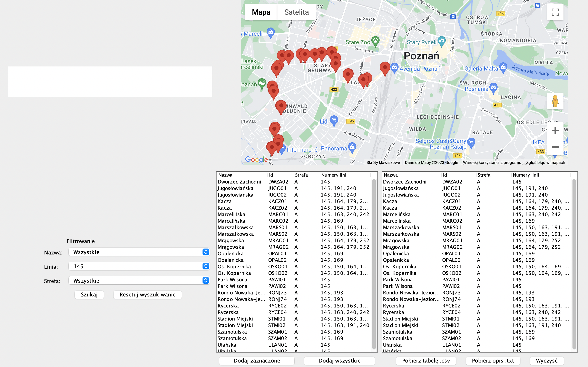Click Resetuj wyszukiwanie button
Screen dimensions: 588x367
tap(147, 295)
